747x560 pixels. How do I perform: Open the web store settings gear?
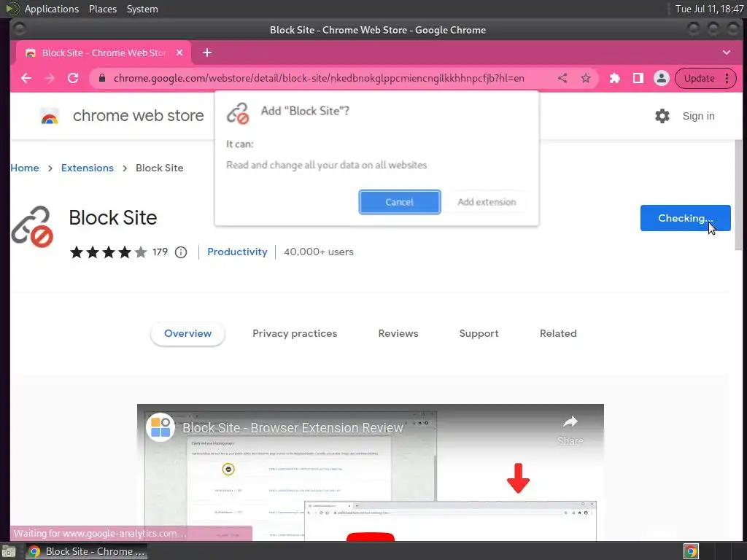(662, 116)
